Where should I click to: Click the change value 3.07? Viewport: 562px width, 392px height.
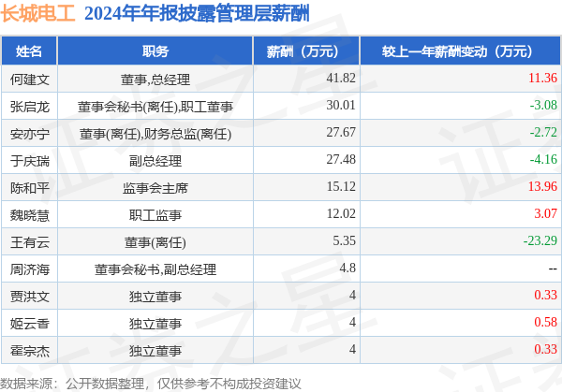tap(545, 213)
